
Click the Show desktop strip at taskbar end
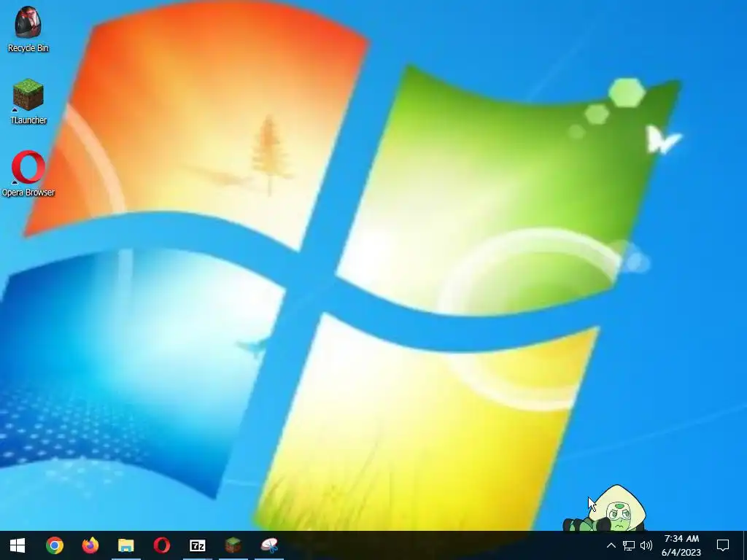744,545
